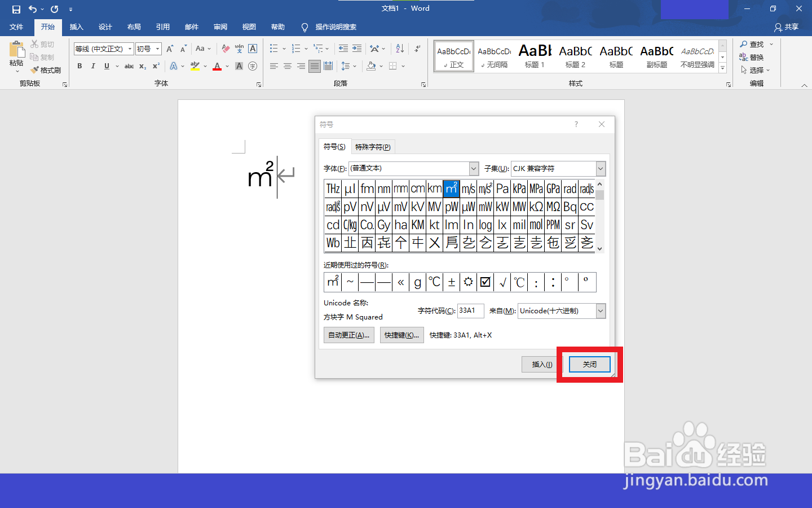Screen dimensions: 812x508
Task: Click the Undo arrow icon
Action: (33, 9)
